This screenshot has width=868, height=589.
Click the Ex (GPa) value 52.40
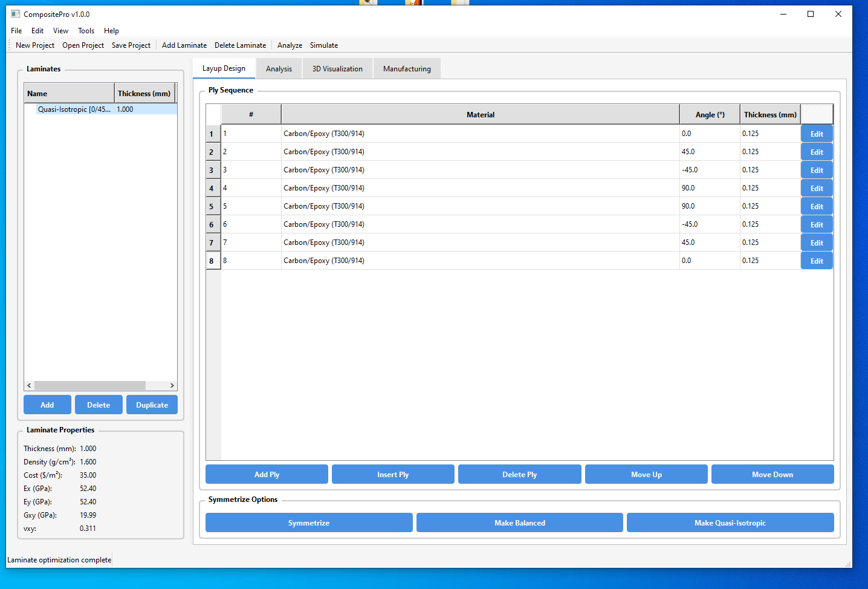coord(88,489)
